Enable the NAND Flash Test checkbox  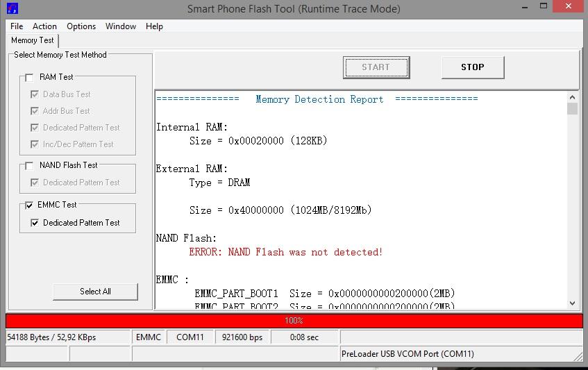(29, 166)
